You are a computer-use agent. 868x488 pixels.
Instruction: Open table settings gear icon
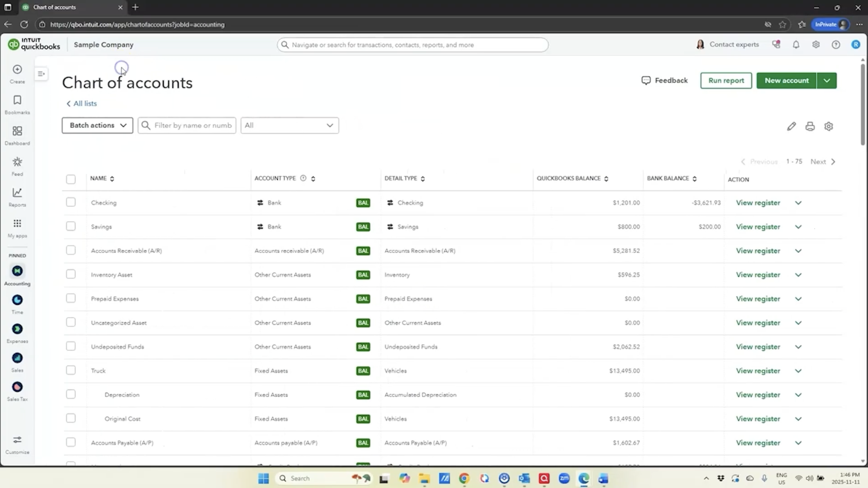point(829,126)
